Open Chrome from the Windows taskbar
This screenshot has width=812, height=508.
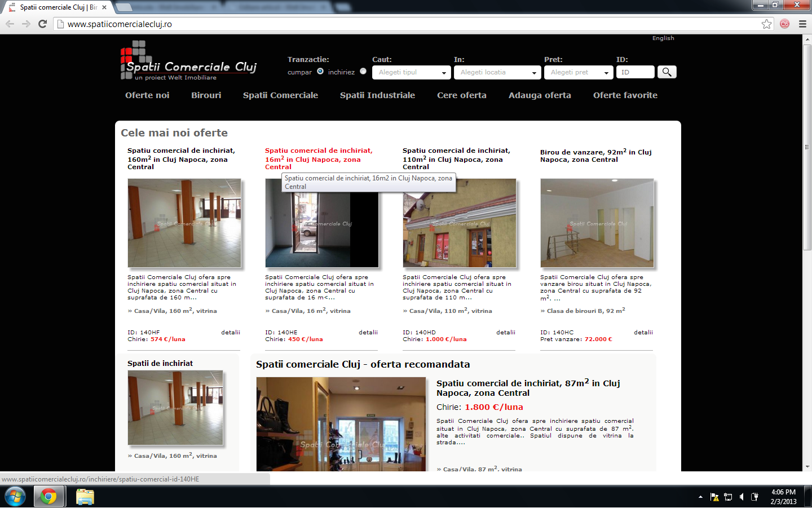[48, 497]
